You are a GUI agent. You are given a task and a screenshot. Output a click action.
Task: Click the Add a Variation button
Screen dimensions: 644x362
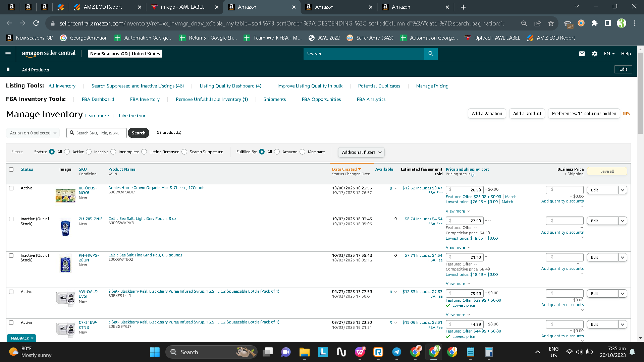pyautogui.click(x=487, y=114)
